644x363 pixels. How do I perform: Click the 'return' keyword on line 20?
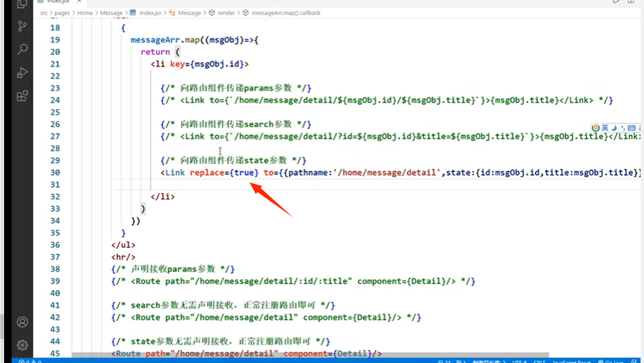pos(155,51)
